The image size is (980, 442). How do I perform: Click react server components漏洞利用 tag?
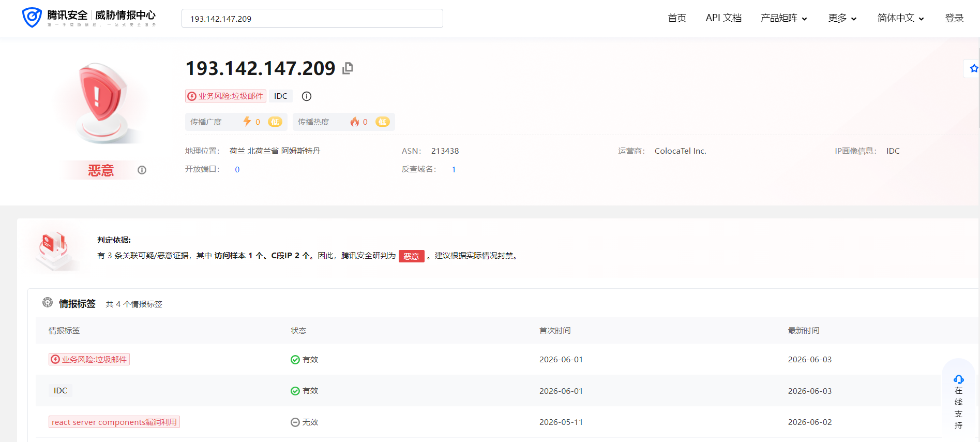pos(114,422)
